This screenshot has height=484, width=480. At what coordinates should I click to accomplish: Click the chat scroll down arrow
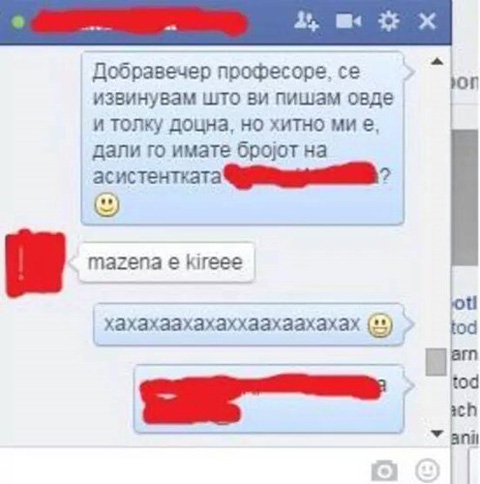(x=437, y=433)
